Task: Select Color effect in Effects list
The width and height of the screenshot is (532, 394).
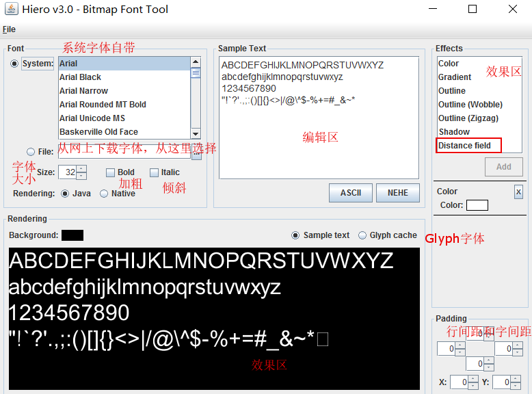Action: click(479, 64)
